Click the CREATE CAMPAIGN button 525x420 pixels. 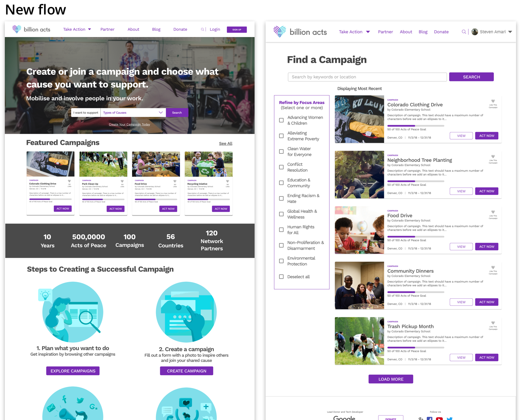[x=187, y=371]
